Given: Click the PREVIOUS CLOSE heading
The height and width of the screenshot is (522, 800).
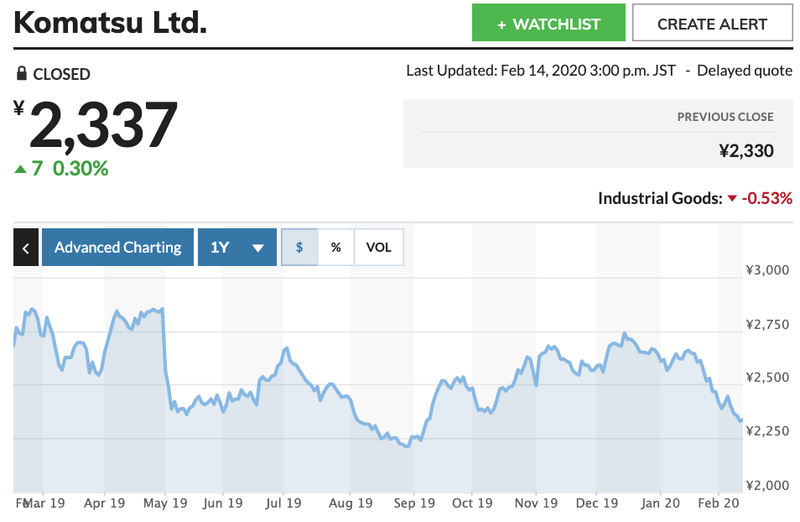Looking at the screenshot, I should click(726, 117).
